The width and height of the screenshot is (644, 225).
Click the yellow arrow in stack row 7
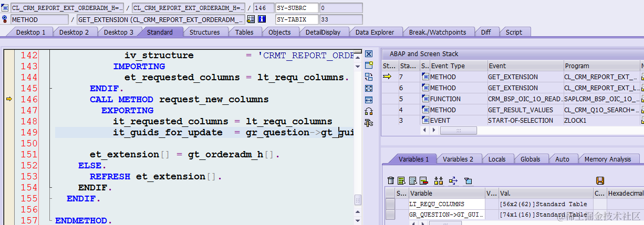point(388,77)
